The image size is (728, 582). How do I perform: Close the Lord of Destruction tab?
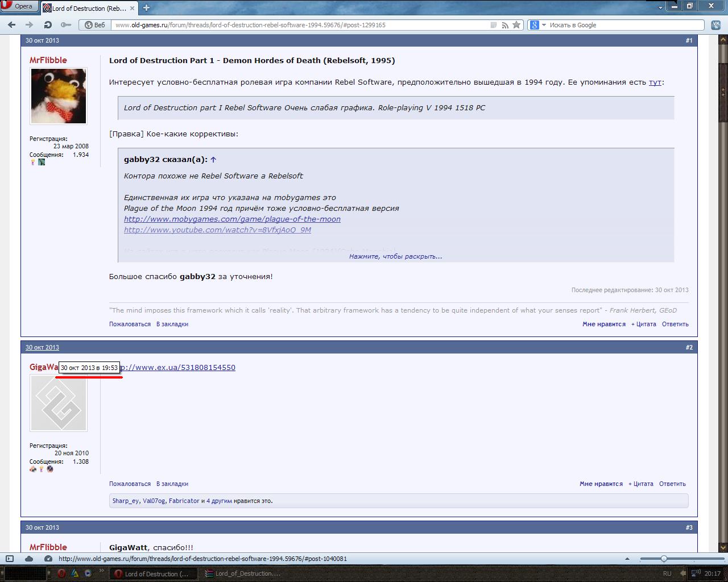(131, 8)
